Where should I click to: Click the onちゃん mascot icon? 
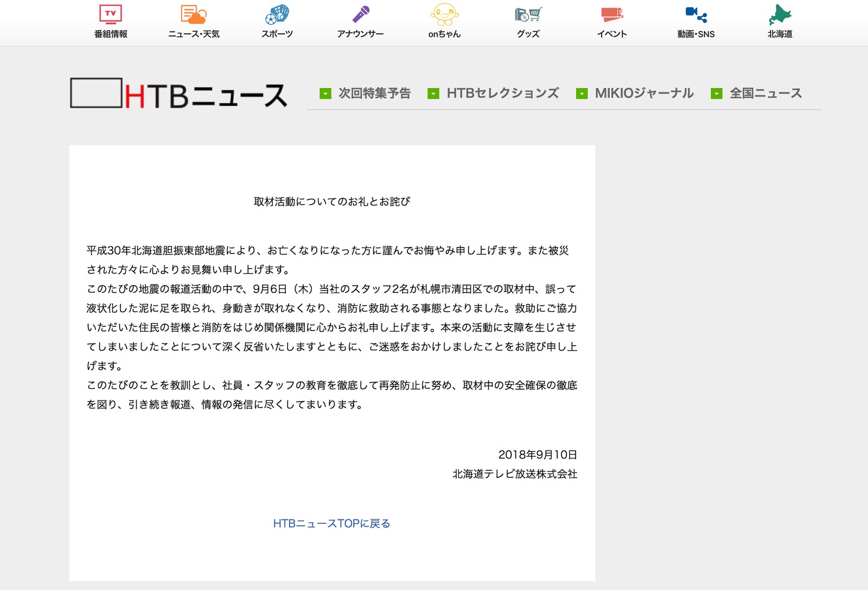(444, 14)
